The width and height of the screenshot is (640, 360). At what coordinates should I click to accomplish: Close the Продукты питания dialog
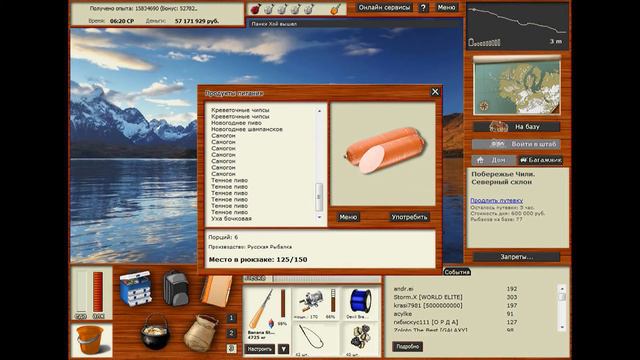tap(435, 92)
